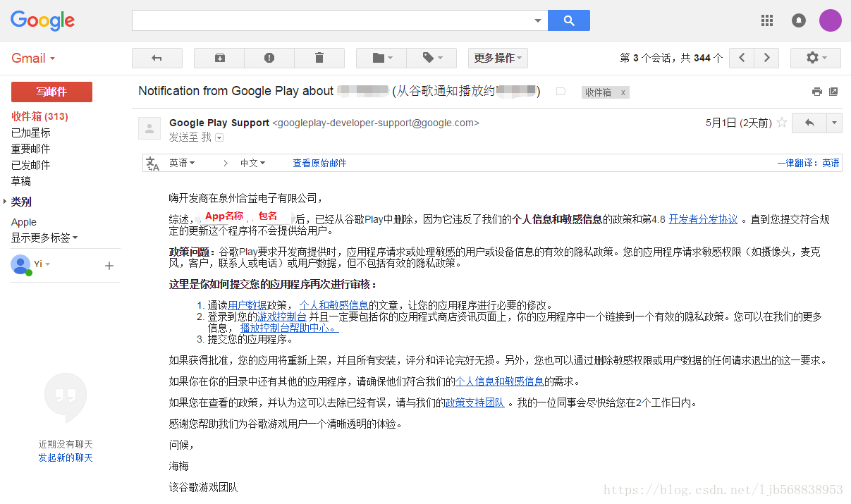Go to the older conversation

pos(766,58)
